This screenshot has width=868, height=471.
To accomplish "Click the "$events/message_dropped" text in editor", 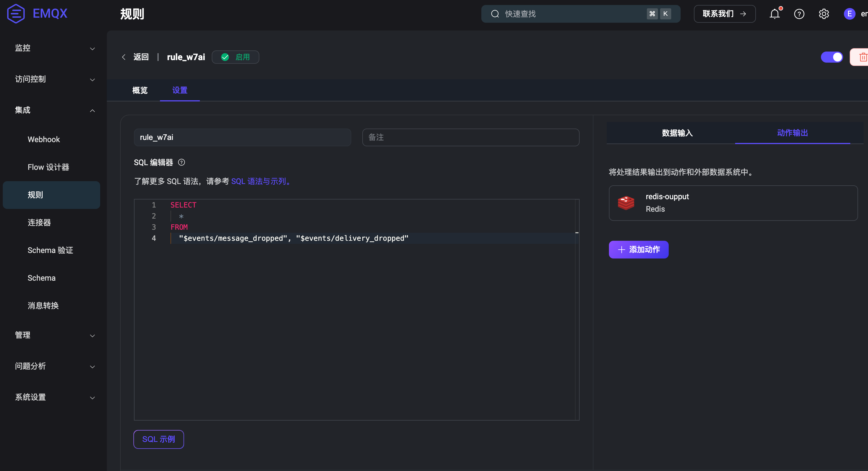I will tap(233, 239).
